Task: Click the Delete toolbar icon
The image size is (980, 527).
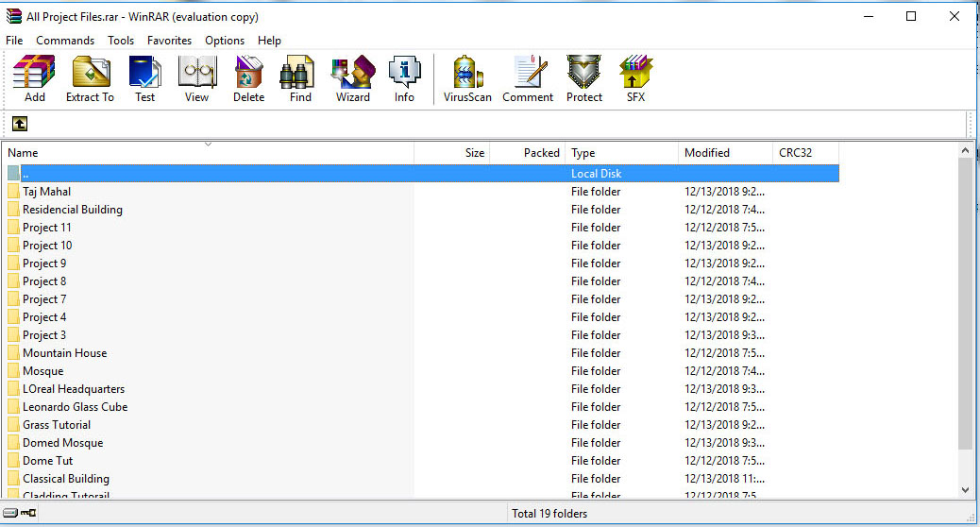Action: [x=248, y=78]
